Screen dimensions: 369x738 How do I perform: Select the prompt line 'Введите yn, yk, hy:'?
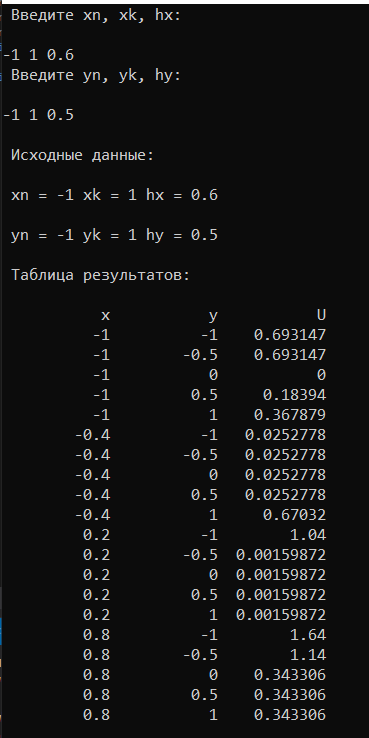[x=96, y=75]
